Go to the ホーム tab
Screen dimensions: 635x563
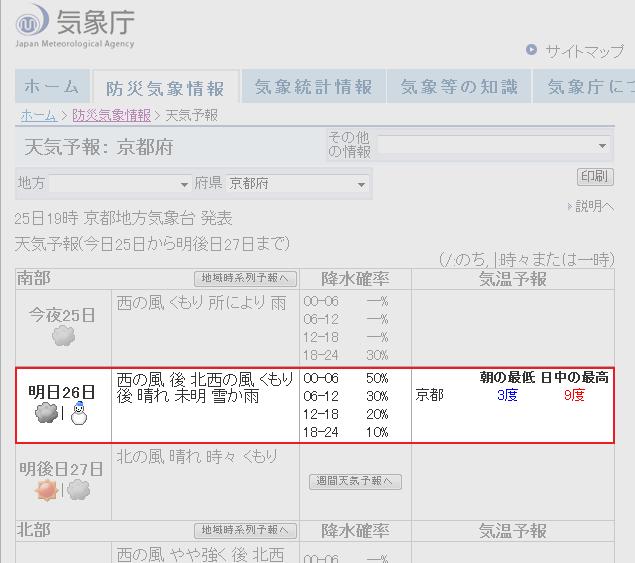point(51,87)
